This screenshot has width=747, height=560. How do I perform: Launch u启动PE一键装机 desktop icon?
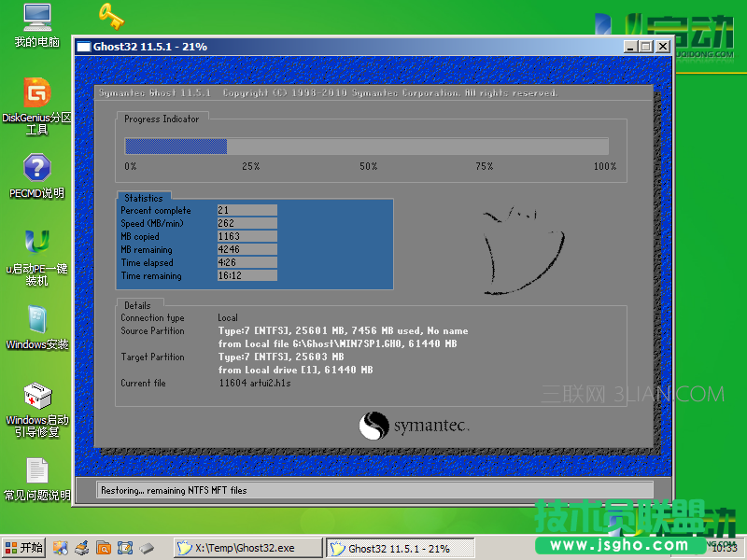point(37,258)
